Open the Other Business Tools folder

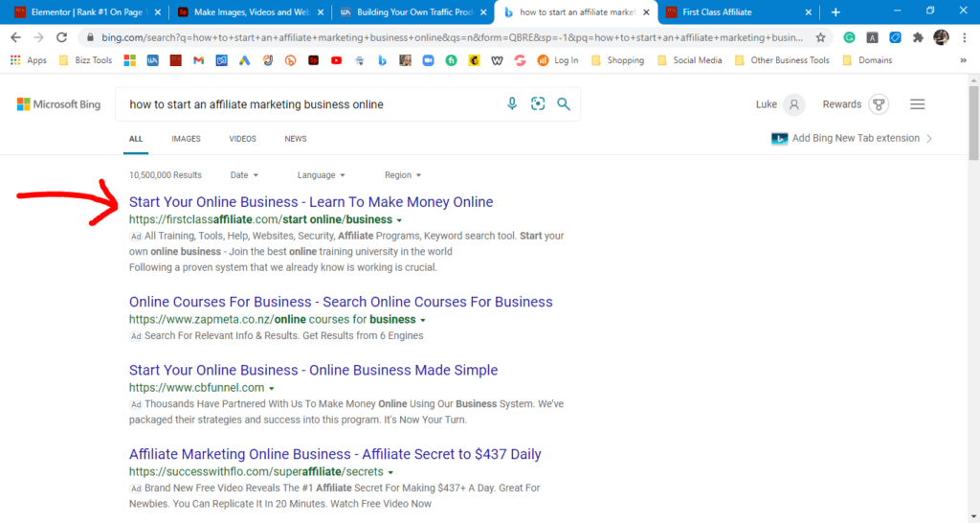(782, 60)
